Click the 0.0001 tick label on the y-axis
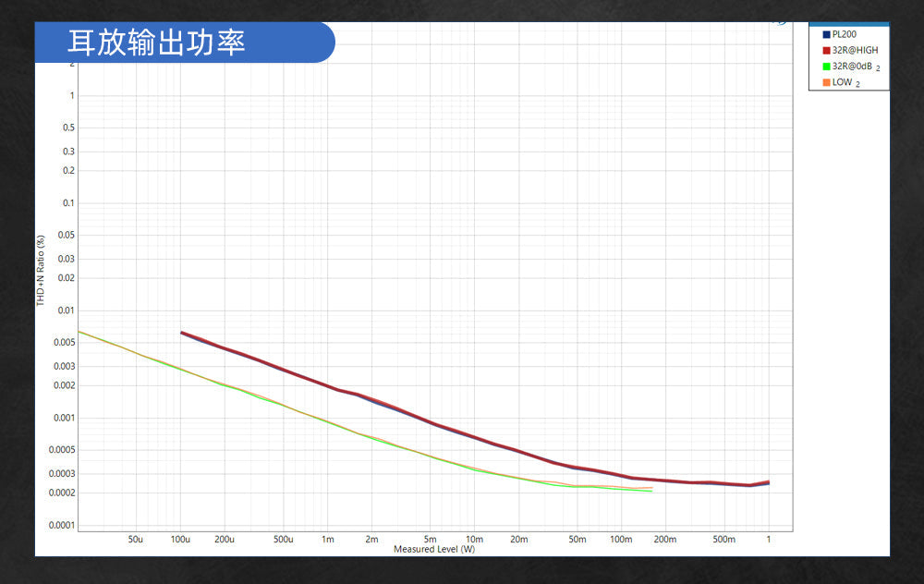The width and height of the screenshot is (924, 584). tap(63, 525)
